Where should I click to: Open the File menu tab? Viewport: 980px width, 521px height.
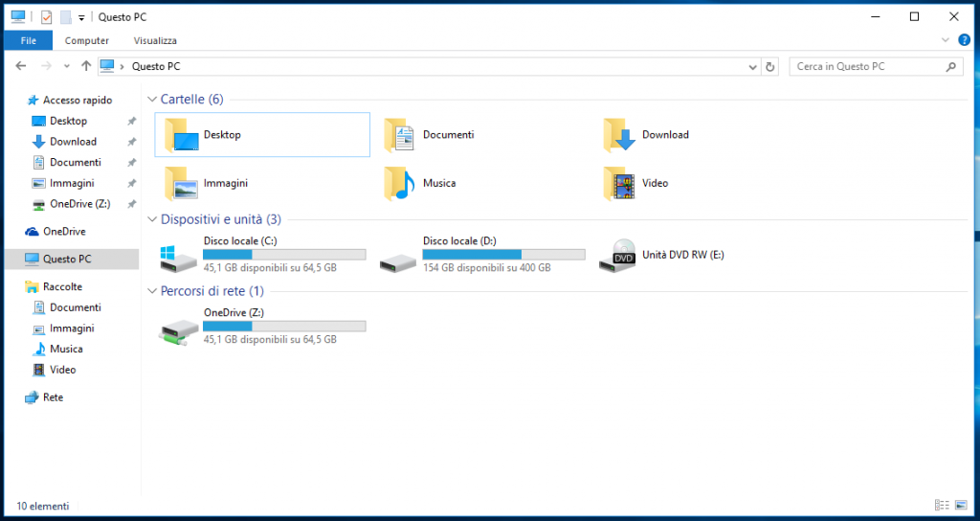tap(28, 40)
